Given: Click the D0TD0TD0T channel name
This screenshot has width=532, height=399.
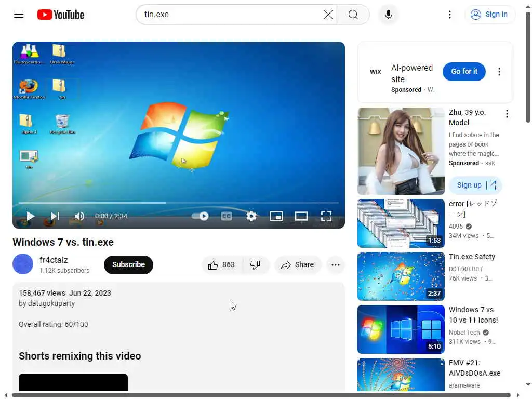Looking at the screenshot, I should coord(465,269).
